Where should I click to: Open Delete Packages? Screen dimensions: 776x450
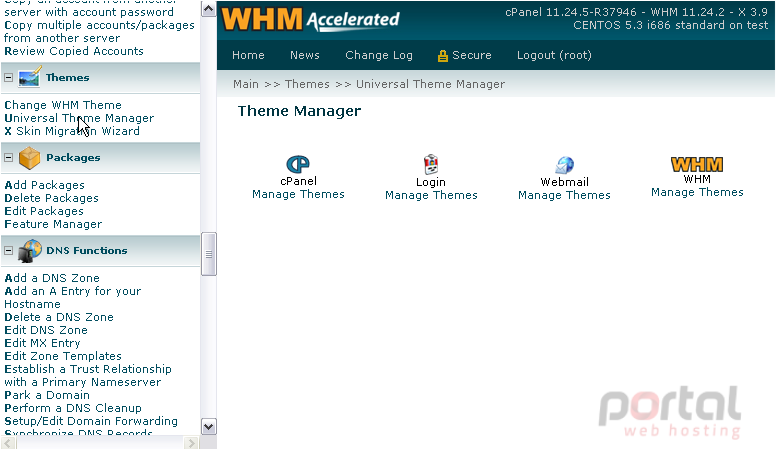(x=51, y=198)
